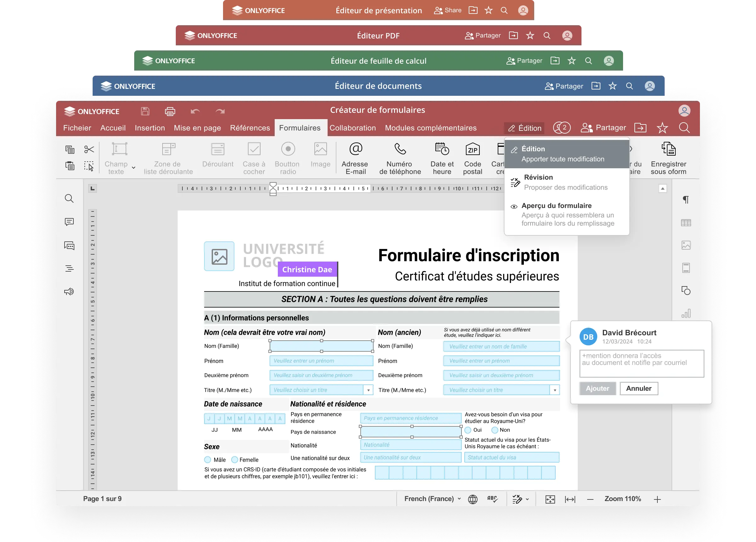Open the Ficheier tab
The image size is (756, 542).
click(77, 128)
